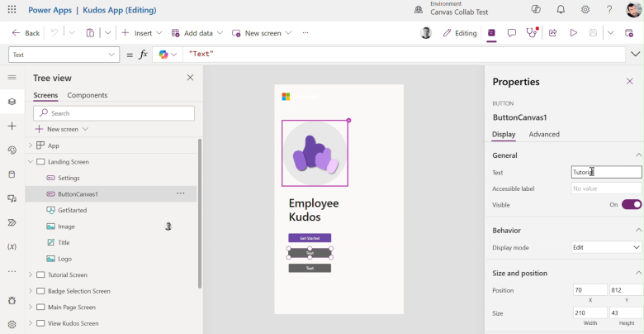Click the Save disk icon

point(593,33)
